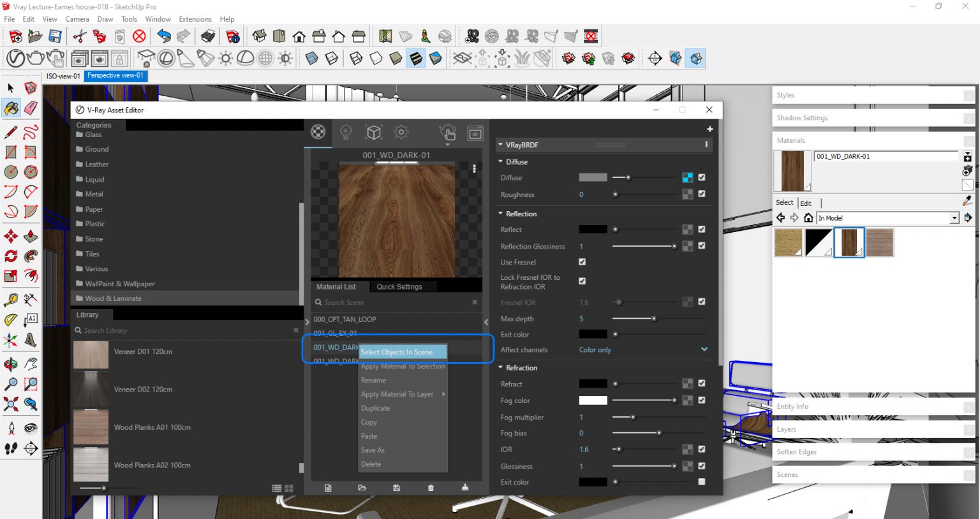This screenshot has height=519, width=980.
Task: Open the V-Ray frame buffer icon
Action: pyautogui.click(x=475, y=133)
